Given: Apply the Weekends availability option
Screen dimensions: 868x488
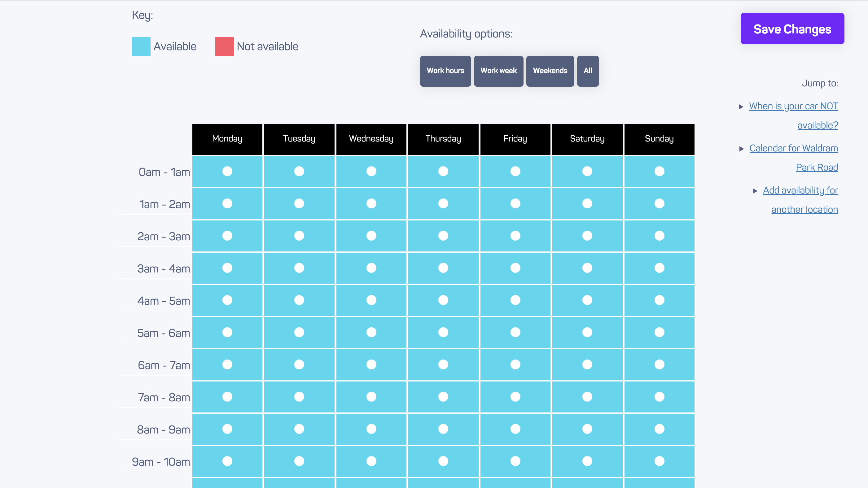Looking at the screenshot, I should click(x=550, y=71).
